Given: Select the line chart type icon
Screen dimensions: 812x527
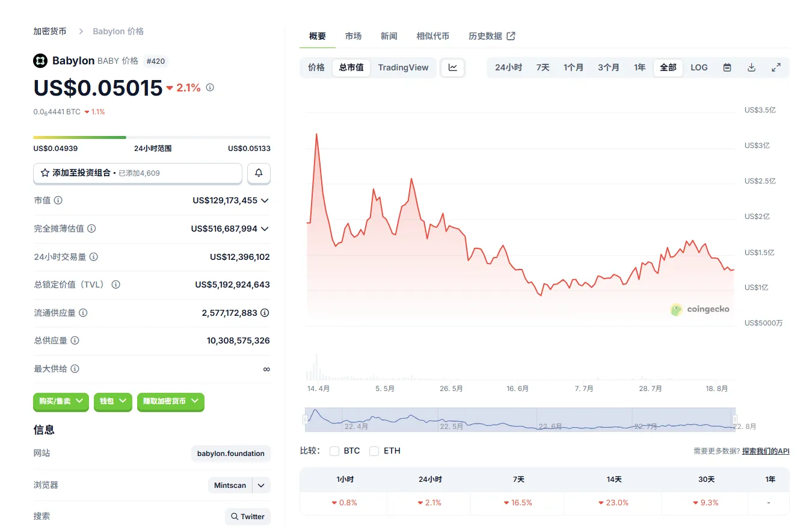Looking at the screenshot, I should 452,67.
